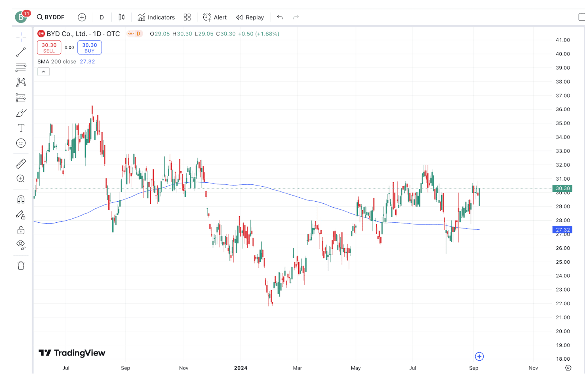Click the BYDDF symbol search field

point(51,17)
